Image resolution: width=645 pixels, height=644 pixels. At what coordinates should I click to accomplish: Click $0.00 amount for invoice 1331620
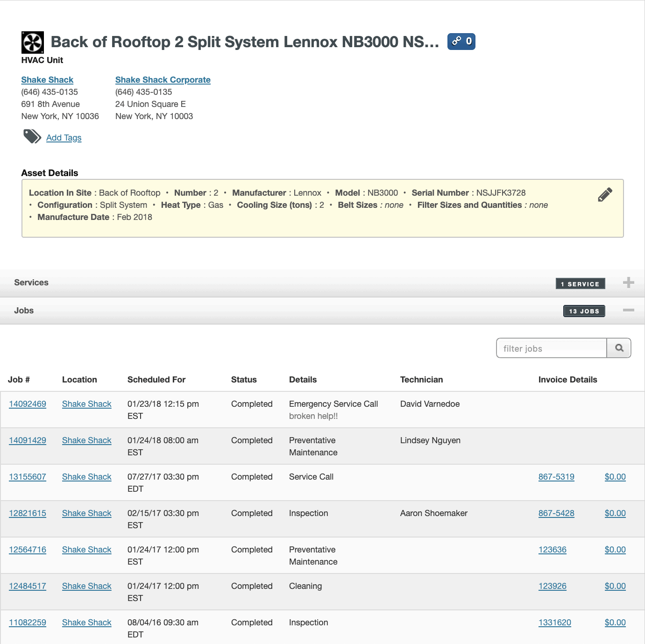(615, 623)
